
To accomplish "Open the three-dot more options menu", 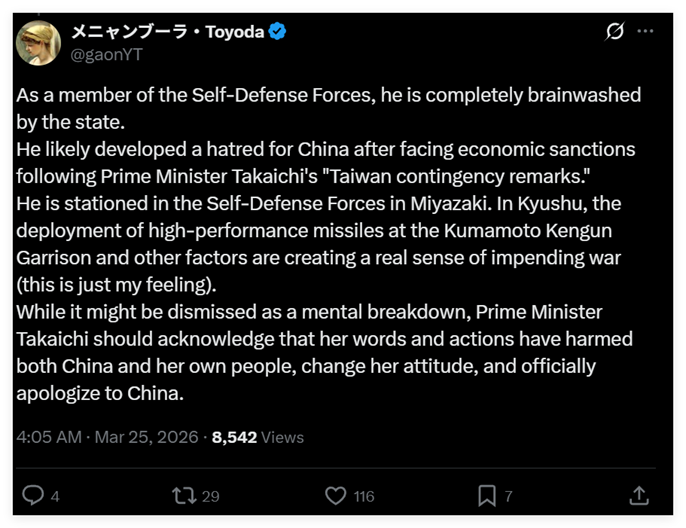I will click(645, 31).
